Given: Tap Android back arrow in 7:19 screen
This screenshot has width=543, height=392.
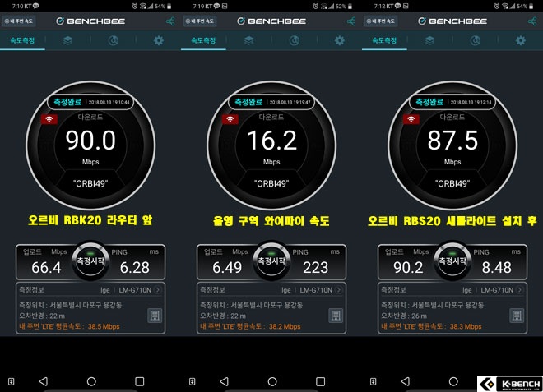Looking at the screenshot, I should coord(225,381).
